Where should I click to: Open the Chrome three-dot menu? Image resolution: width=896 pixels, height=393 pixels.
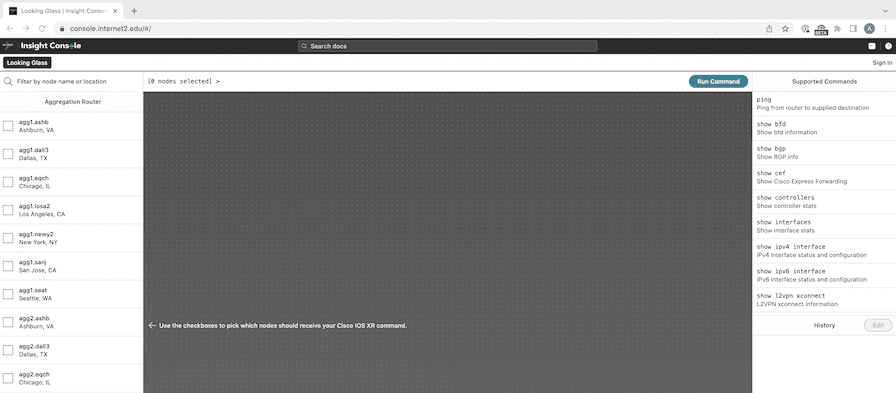tap(885, 29)
